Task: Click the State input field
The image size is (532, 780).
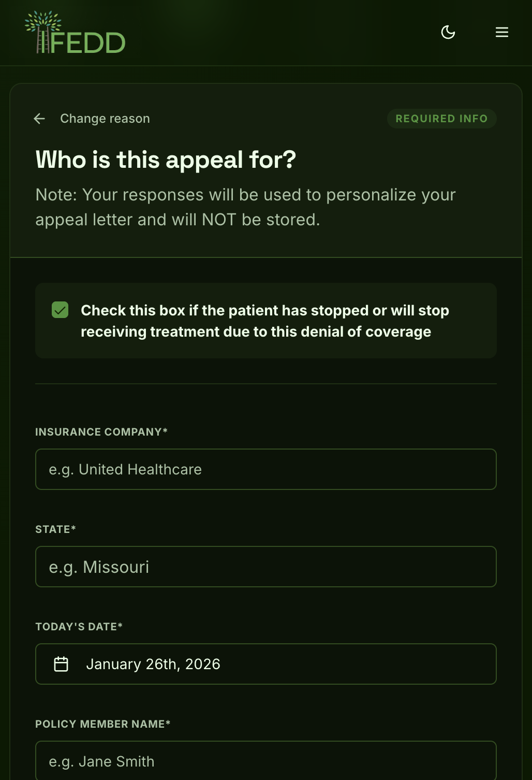Action: click(x=265, y=567)
